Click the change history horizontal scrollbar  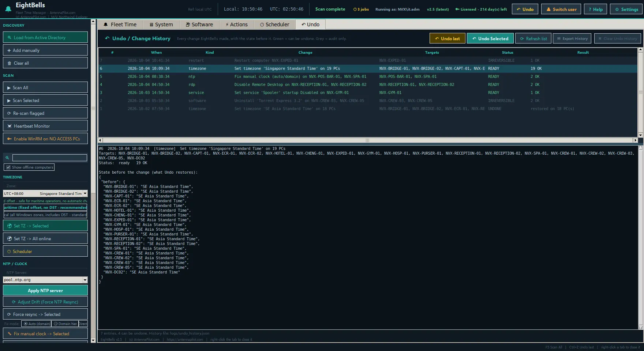(368, 140)
